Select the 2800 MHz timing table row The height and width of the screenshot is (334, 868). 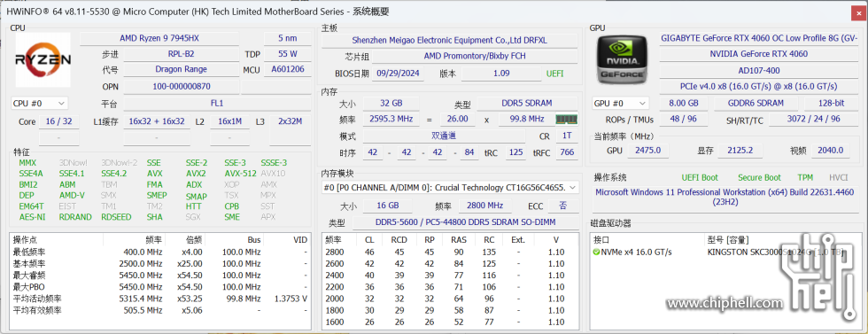(450, 252)
